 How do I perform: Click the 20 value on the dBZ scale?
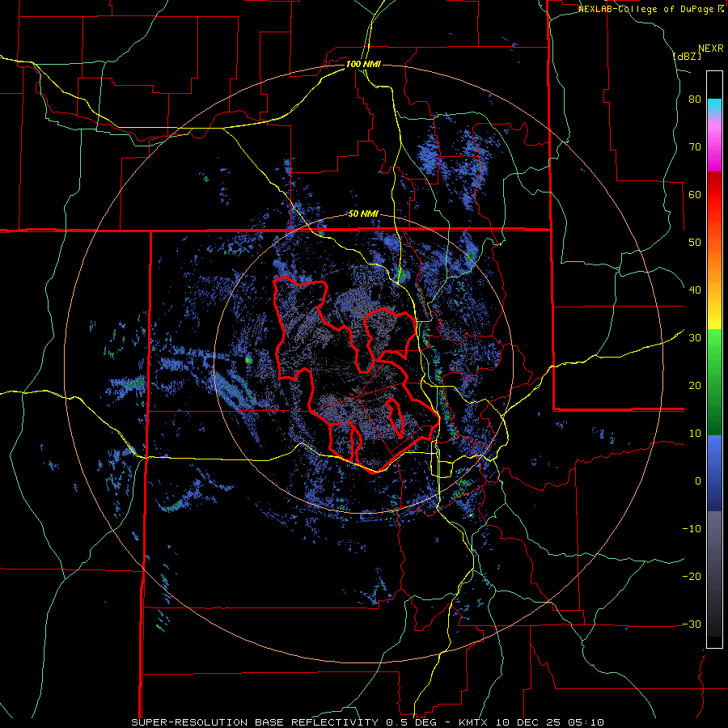tap(695, 386)
